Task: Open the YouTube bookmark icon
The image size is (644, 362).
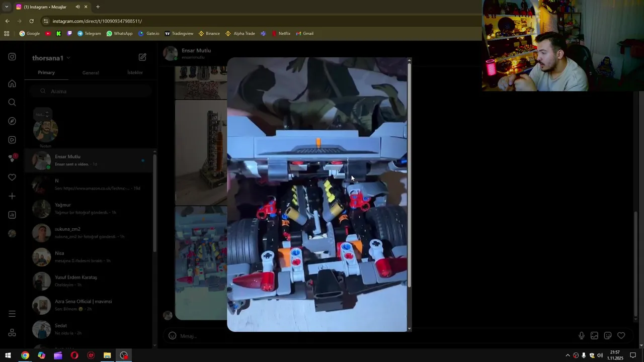Action: pyautogui.click(x=48, y=34)
